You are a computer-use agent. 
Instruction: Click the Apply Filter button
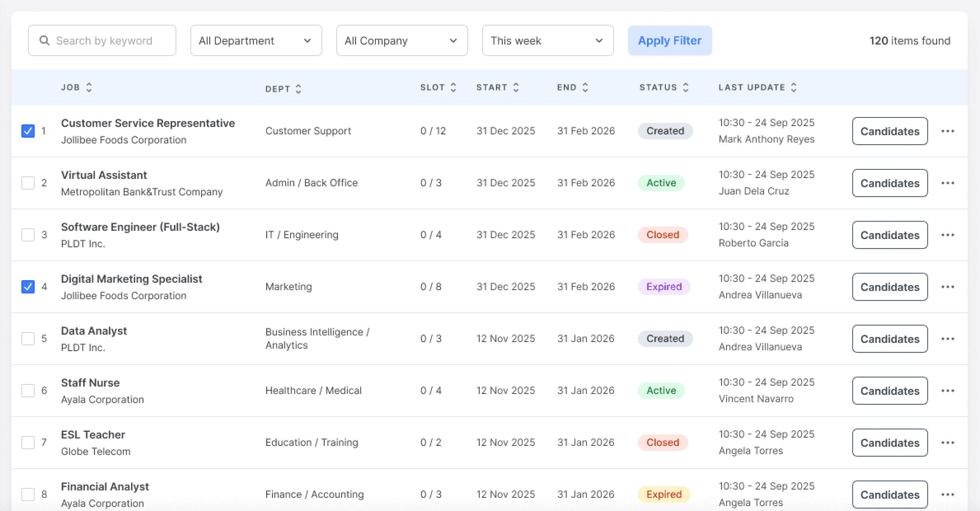point(669,40)
